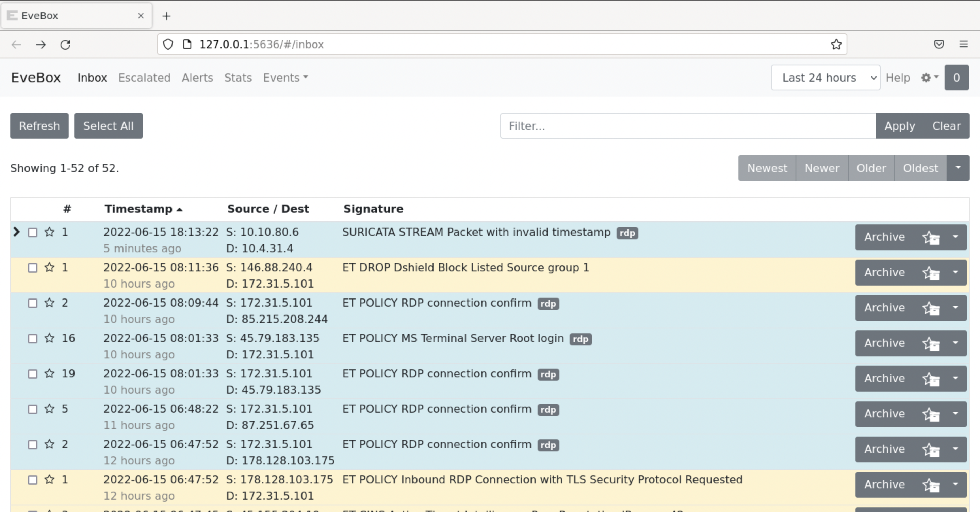This screenshot has height=512, width=980.
Task: Check the box for alert to 178.128.103.175
Action: click(x=33, y=445)
